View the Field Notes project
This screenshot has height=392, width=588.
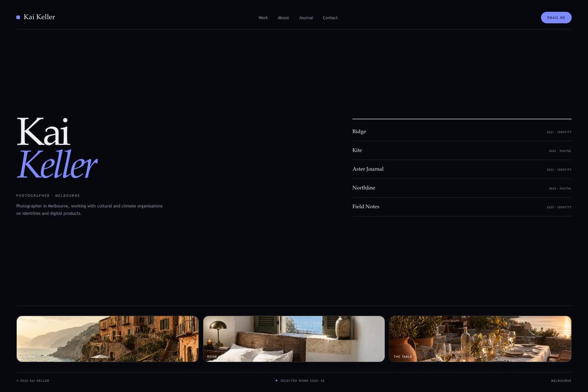(462, 207)
